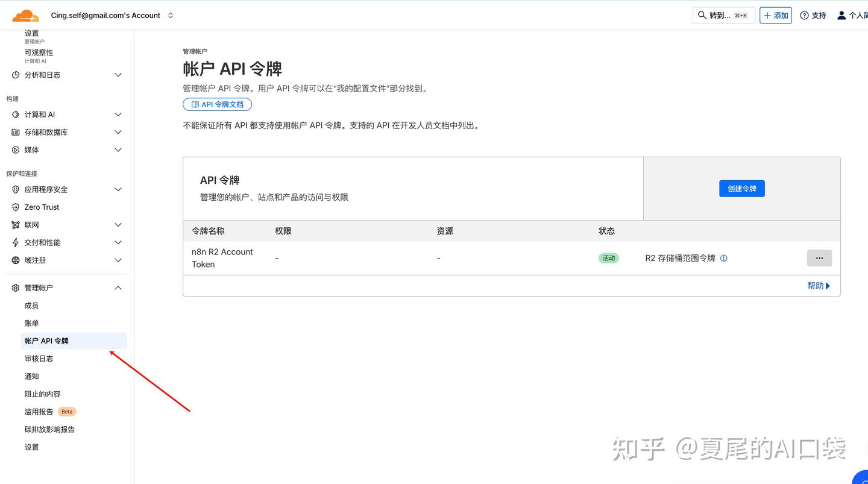
Task: Click the Cloudflare logo
Action: [25, 14]
